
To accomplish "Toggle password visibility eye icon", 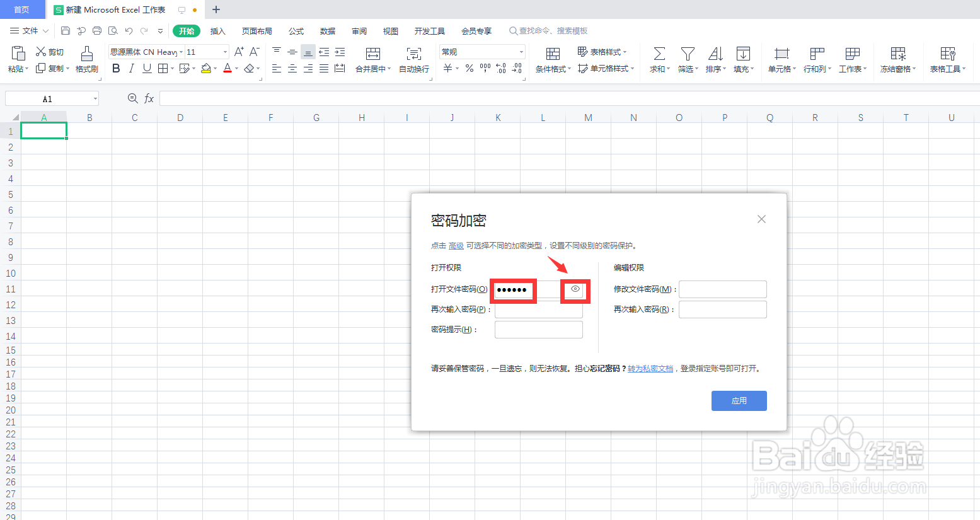I will [x=575, y=289].
